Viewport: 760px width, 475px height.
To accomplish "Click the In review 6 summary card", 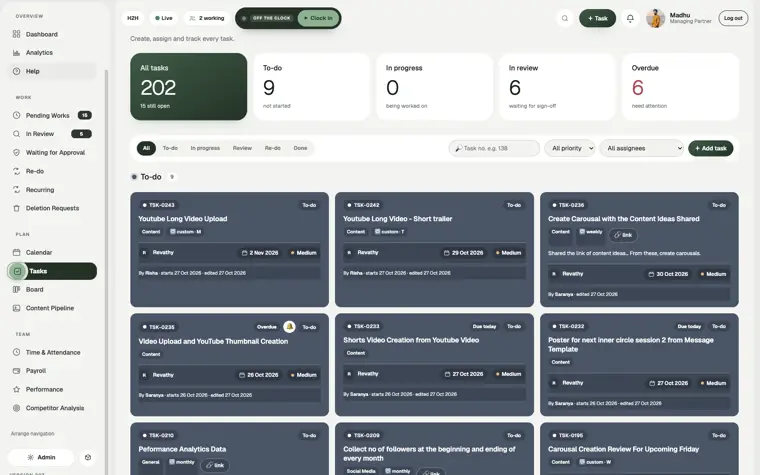I will tap(557, 87).
